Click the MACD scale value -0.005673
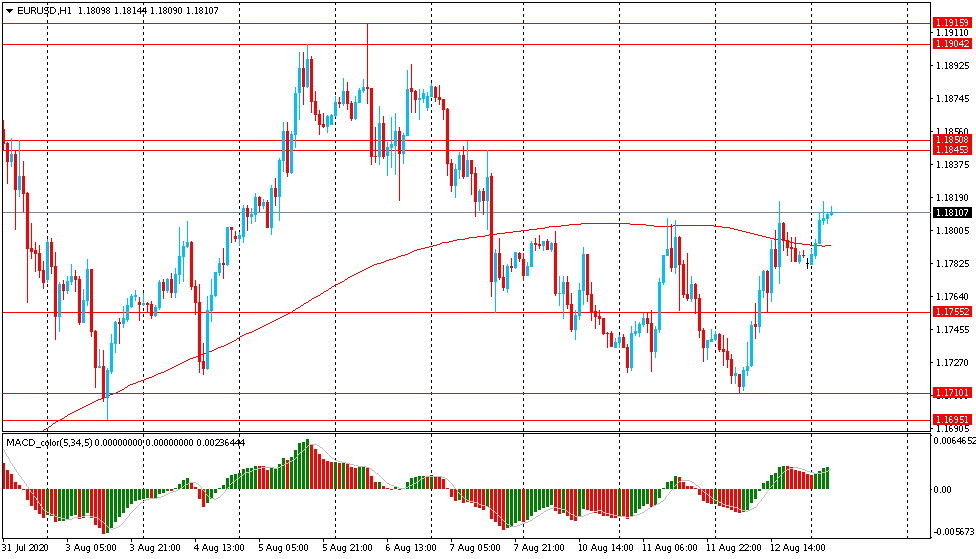 coord(954,532)
